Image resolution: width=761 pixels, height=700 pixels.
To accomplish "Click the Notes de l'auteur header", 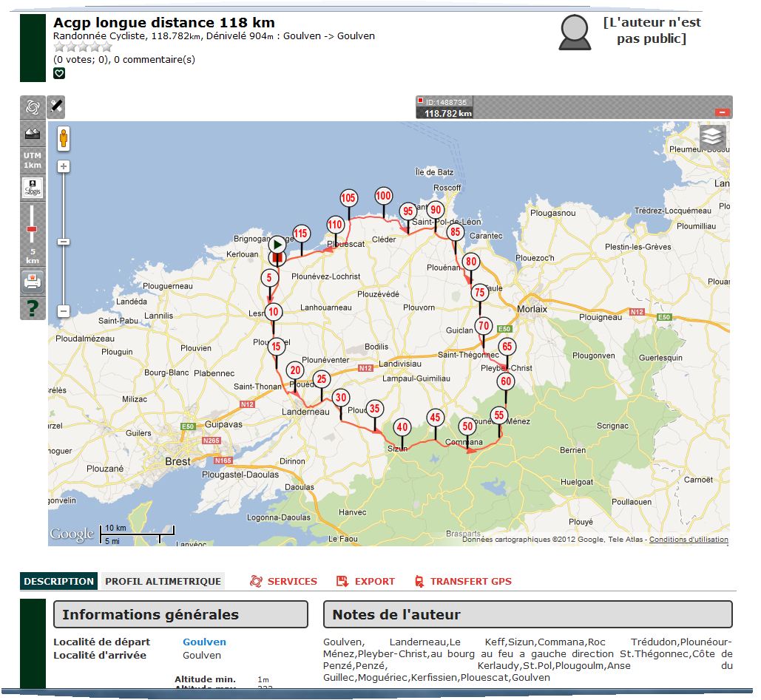I will click(x=527, y=614).
